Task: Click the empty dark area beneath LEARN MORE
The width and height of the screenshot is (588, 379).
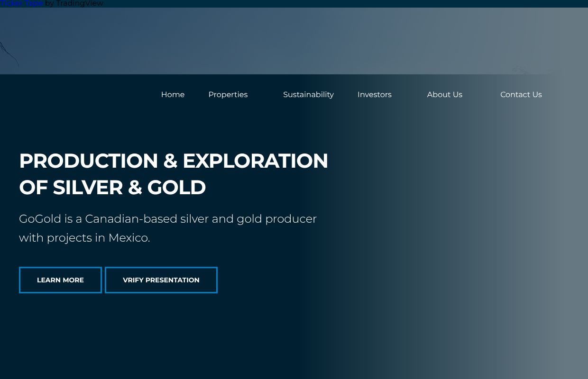Action: [60, 332]
